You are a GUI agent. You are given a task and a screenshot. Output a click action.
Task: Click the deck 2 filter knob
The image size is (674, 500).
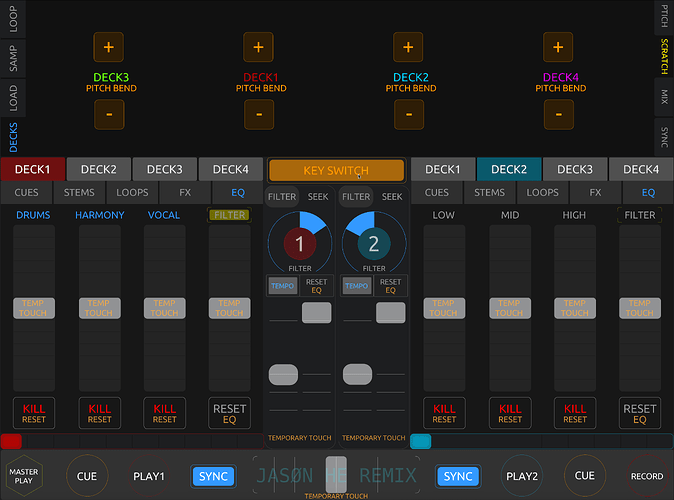374,243
